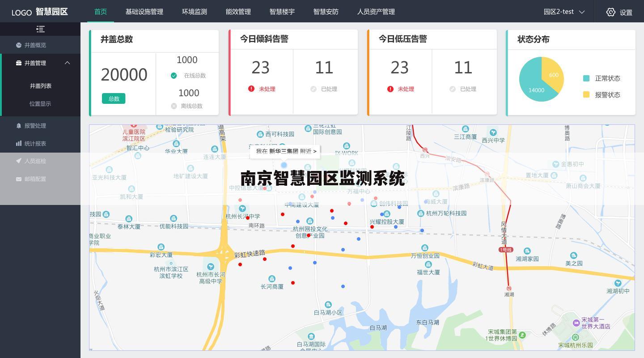Viewport: 644px width, 358px height.
Task: Open the 园区2-test park dropdown
Action: click(x=564, y=12)
